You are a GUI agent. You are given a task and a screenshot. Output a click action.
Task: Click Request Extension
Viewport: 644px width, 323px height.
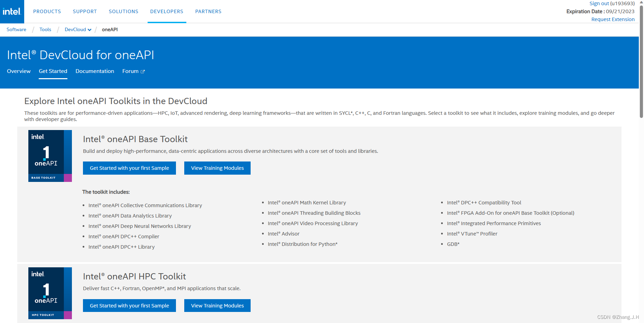click(x=613, y=19)
